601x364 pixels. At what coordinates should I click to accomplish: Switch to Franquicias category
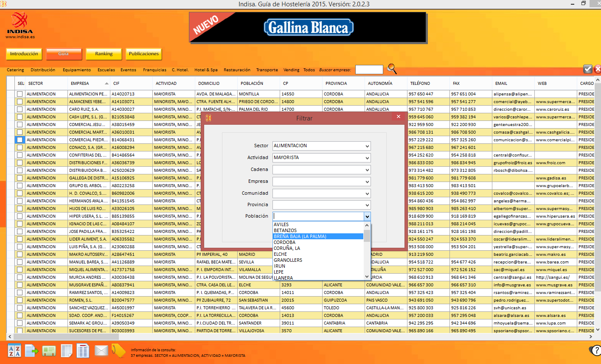[x=154, y=70]
